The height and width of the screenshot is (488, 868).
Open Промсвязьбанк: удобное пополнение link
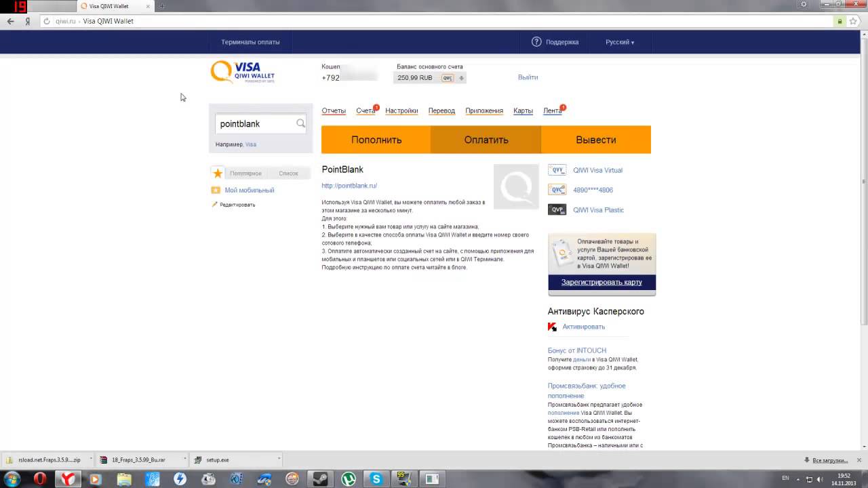587,390
